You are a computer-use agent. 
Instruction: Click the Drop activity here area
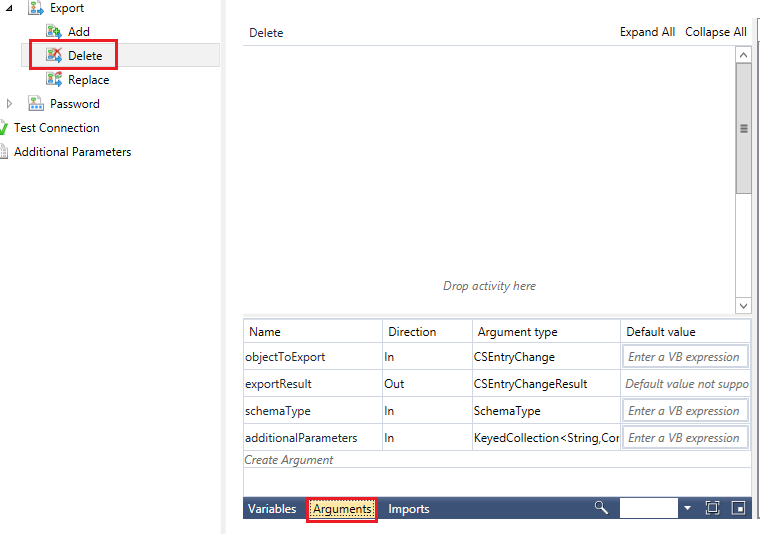pos(490,286)
